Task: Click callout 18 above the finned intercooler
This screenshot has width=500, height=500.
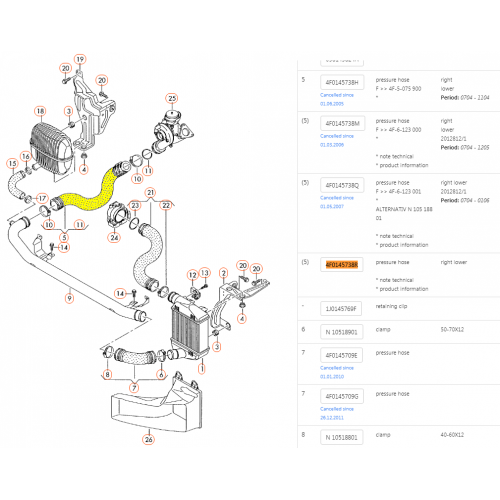Action: click(x=40, y=111)
